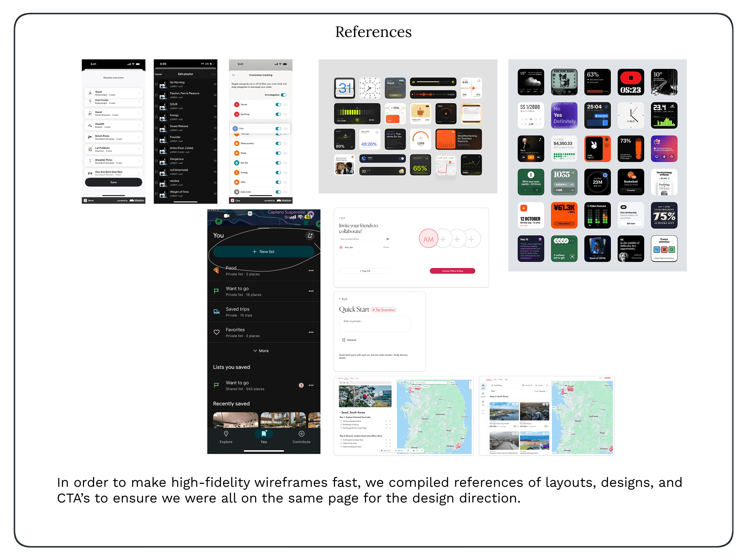Tap the Contribute plus-circle icon
747x560 pixels.
(x=301, y=434)
